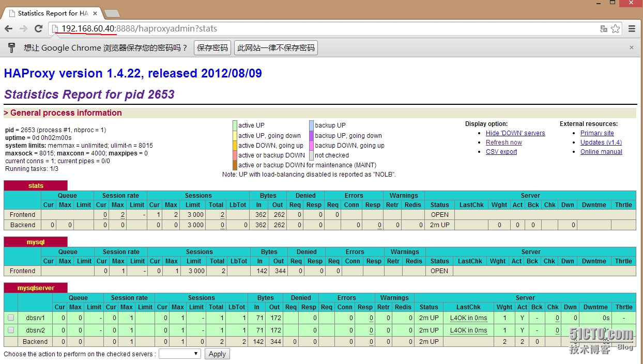The image size is (643, 364).
Task: Click the HAProxy version 1.4.22 heading
Action: tap(133, 73)
